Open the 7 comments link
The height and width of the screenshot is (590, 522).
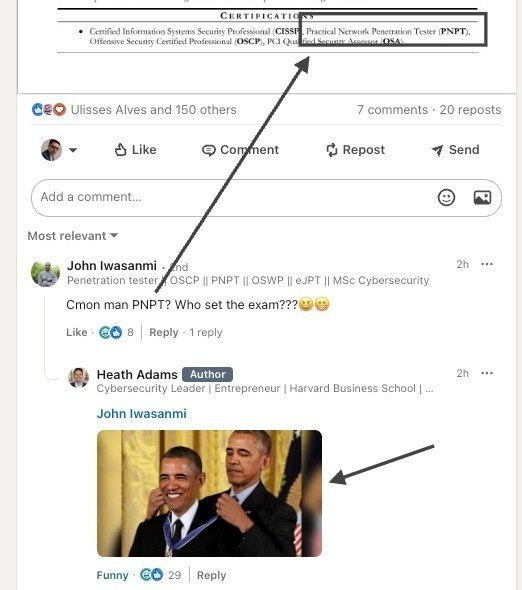click(x=392, y=109)
